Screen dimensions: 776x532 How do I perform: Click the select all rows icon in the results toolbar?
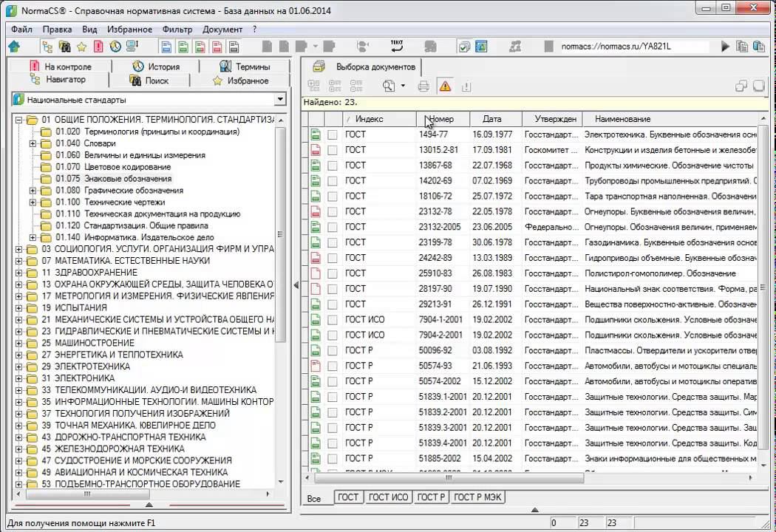[314, 86]
